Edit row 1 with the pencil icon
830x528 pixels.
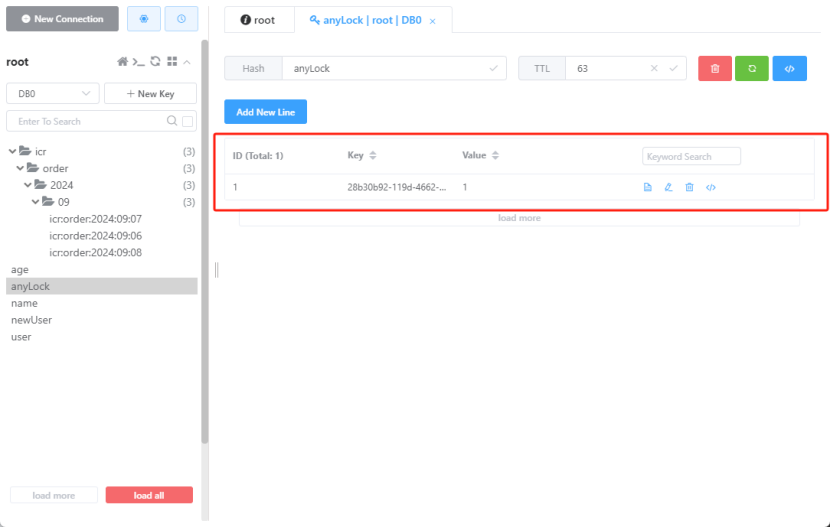tap(669, 187)
